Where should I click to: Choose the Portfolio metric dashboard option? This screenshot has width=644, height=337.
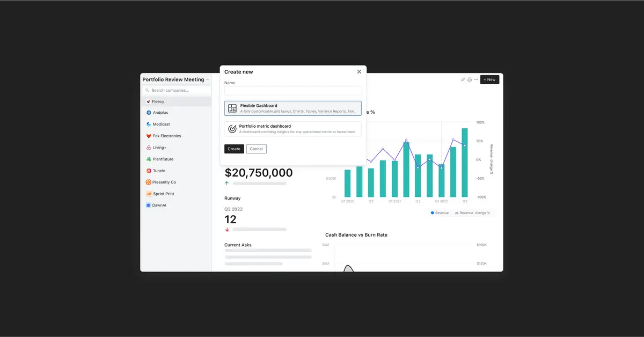[293, 129]
